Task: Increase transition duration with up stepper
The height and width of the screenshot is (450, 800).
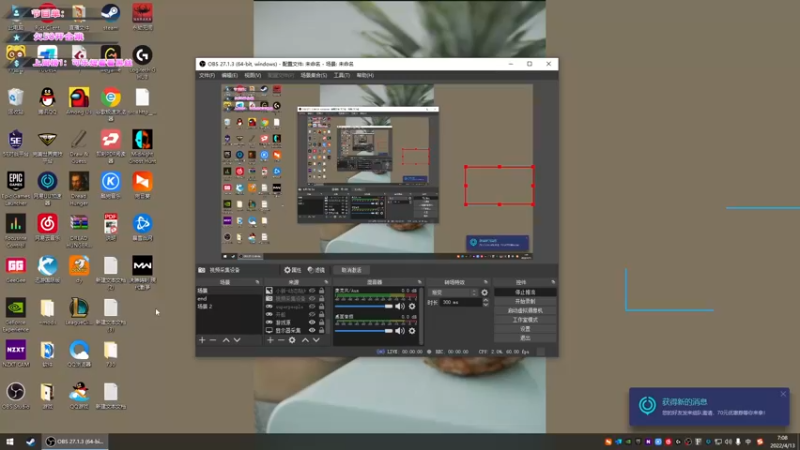Action: (486, 300)
